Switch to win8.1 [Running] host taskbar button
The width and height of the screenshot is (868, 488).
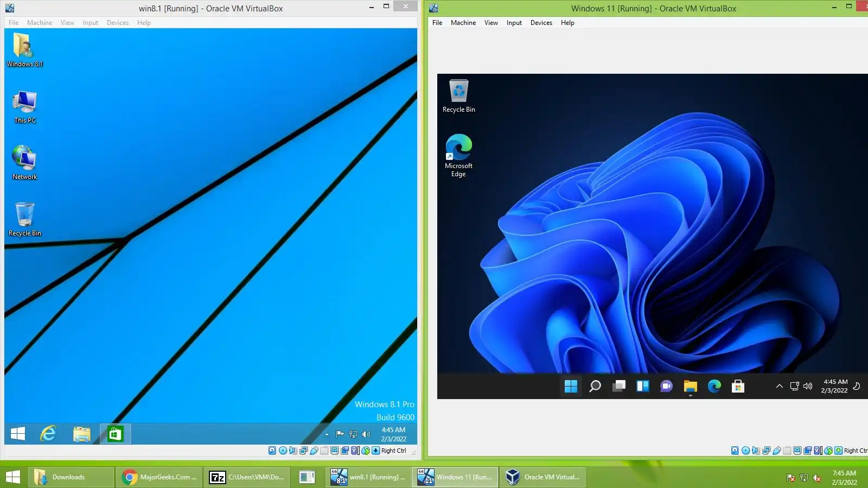click(x=368, y=477)
